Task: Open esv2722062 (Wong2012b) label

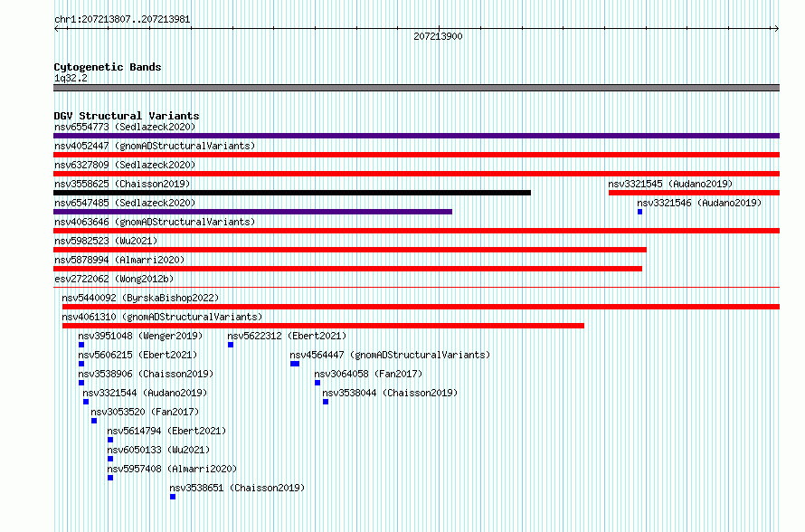Action: [114, 279]
